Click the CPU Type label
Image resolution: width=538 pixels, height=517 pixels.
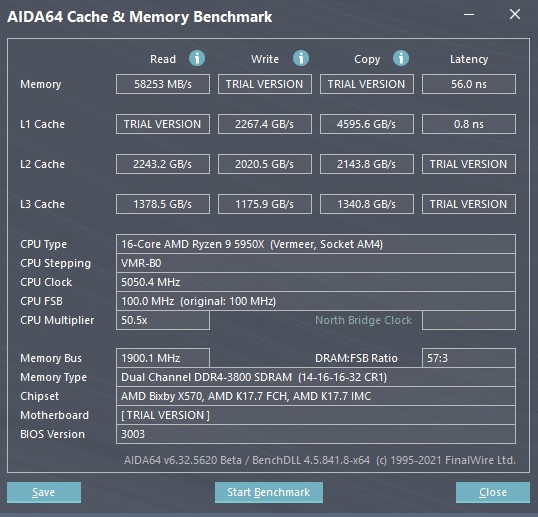coord(43,244)
